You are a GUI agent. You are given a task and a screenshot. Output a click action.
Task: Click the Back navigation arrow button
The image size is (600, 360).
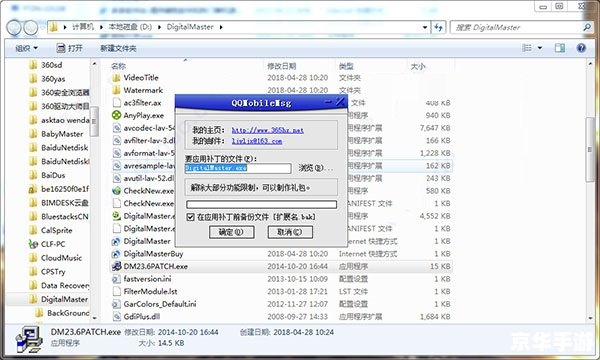[x=14, y=27]
